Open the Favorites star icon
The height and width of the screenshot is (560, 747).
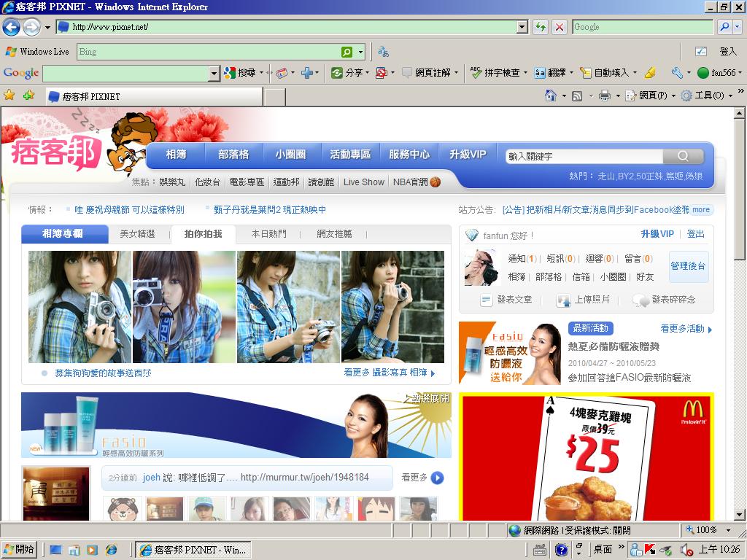coord(9,96)
